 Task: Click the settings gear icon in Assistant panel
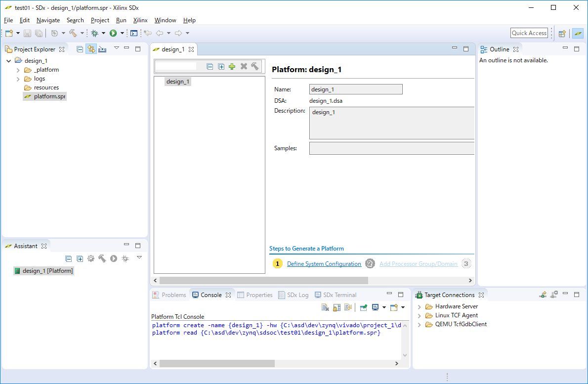[91, 258]
